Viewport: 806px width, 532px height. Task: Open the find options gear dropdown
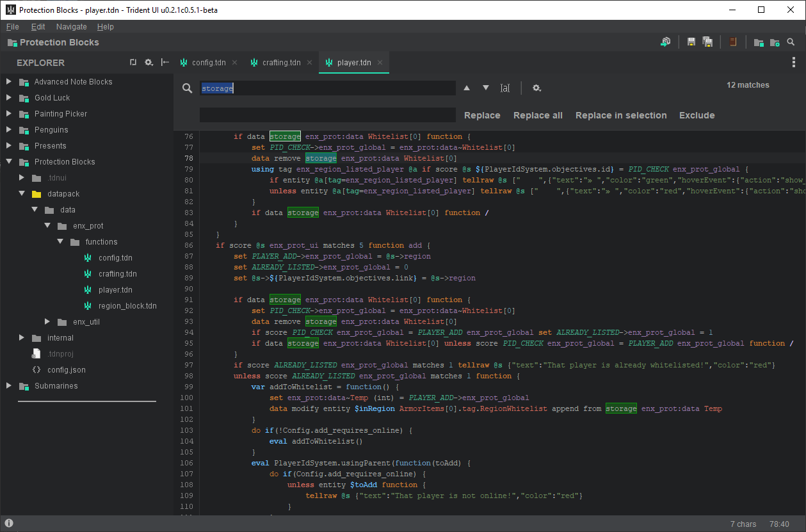click(537, 88)
